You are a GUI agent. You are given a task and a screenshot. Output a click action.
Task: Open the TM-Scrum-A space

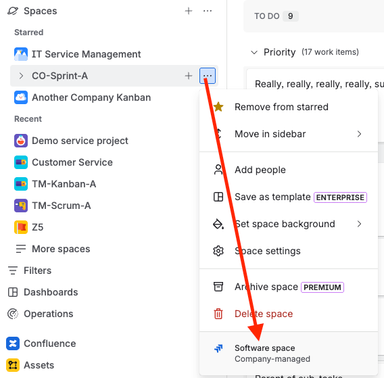click(x=61, y=206)
